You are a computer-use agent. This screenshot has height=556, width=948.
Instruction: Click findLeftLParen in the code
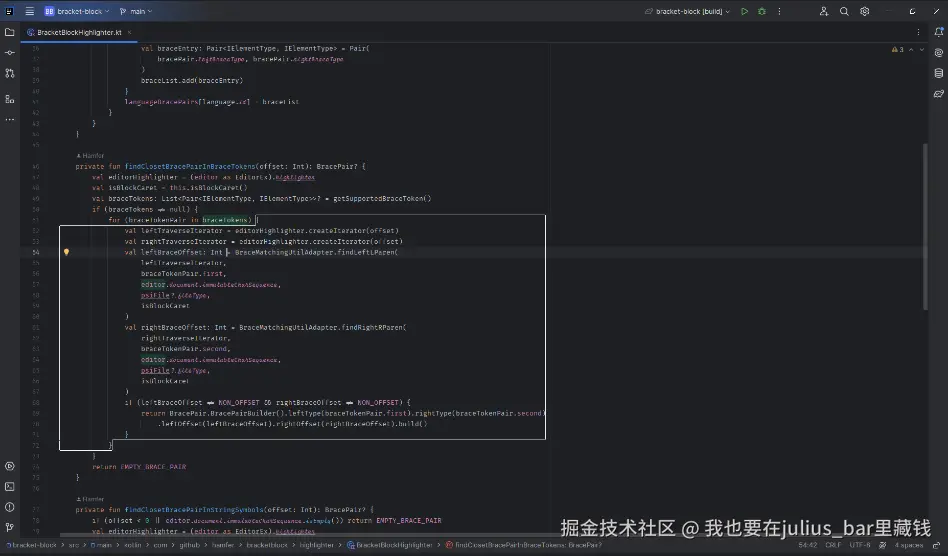point(366,252)
